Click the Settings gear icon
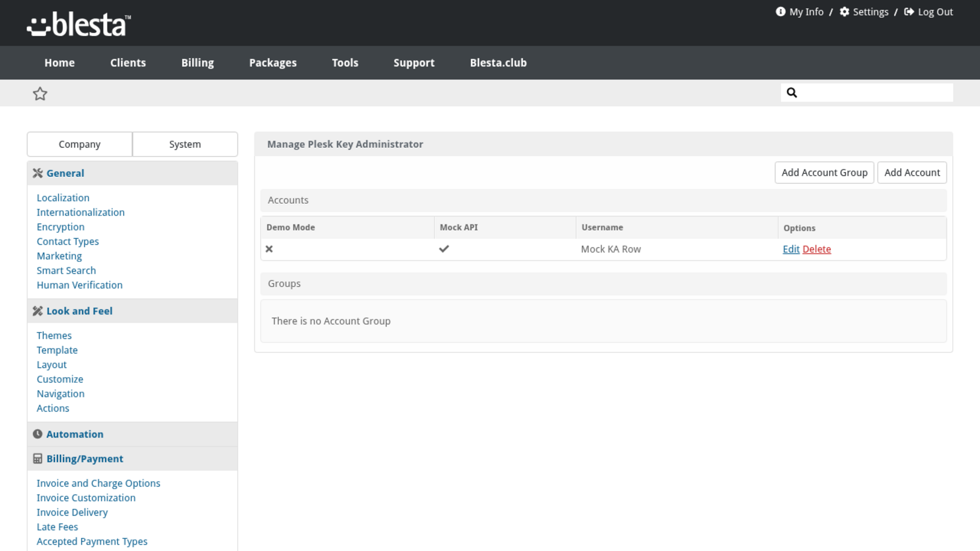The image size is (980, 551). pos(845,12)
